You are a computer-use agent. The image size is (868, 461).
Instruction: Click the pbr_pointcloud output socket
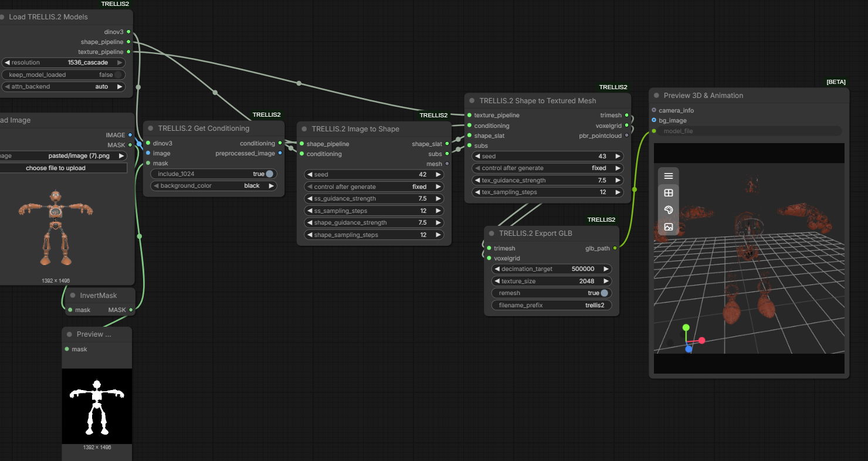pyautogui.click(x=627, y=135)
